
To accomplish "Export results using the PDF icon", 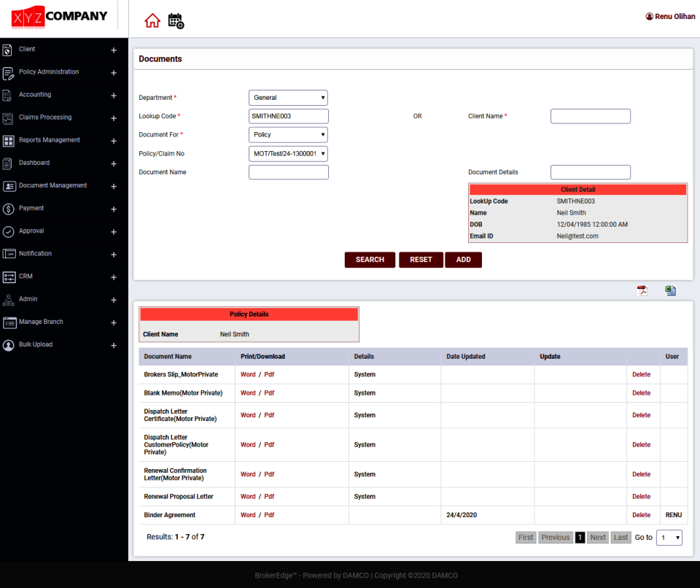I will pos(642,290).
